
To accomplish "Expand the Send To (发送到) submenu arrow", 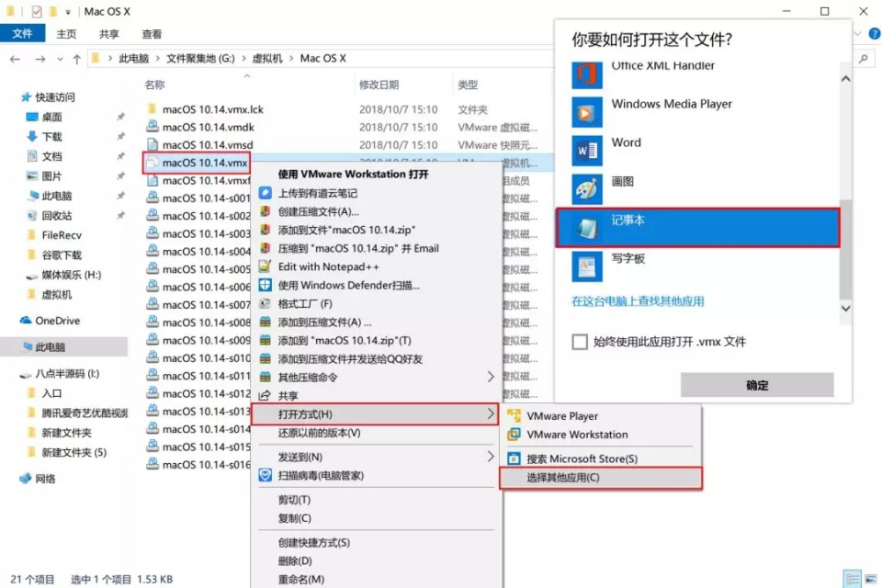I will (490, 457).
